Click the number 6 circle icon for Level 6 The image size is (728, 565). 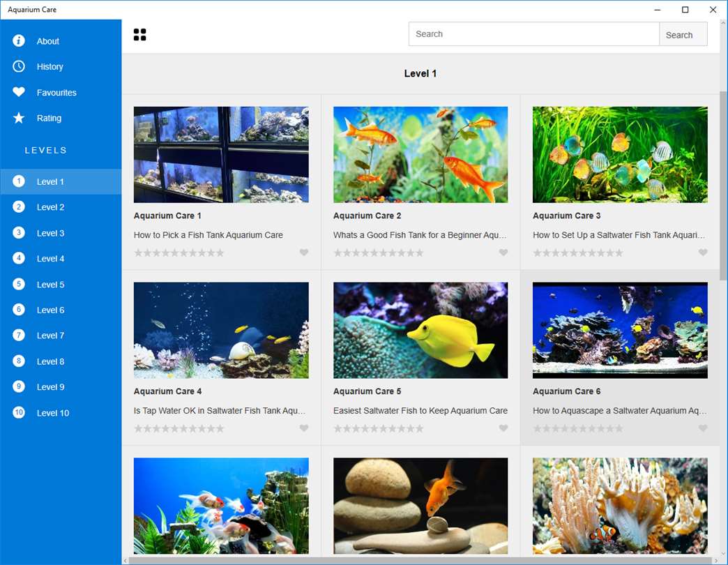pos(19,310)
